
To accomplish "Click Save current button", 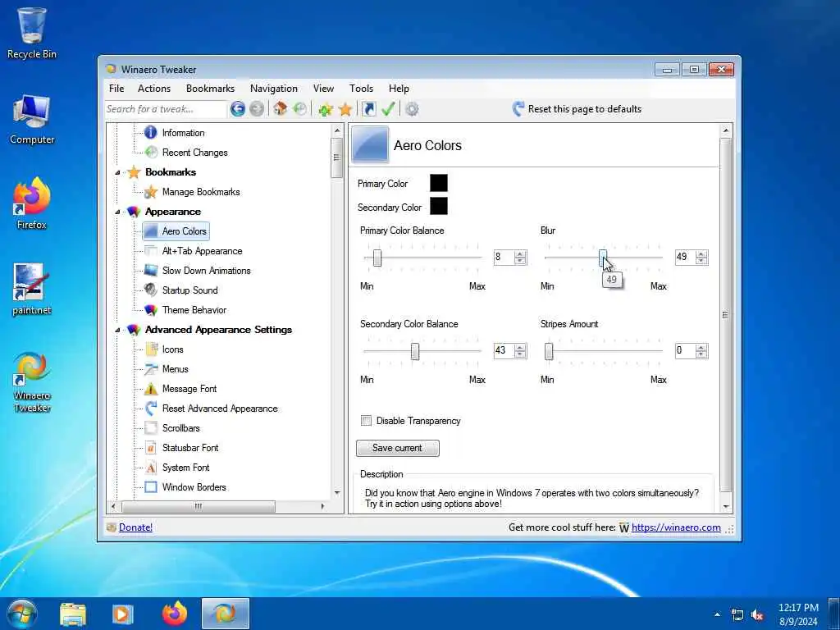I will (398, 448).
